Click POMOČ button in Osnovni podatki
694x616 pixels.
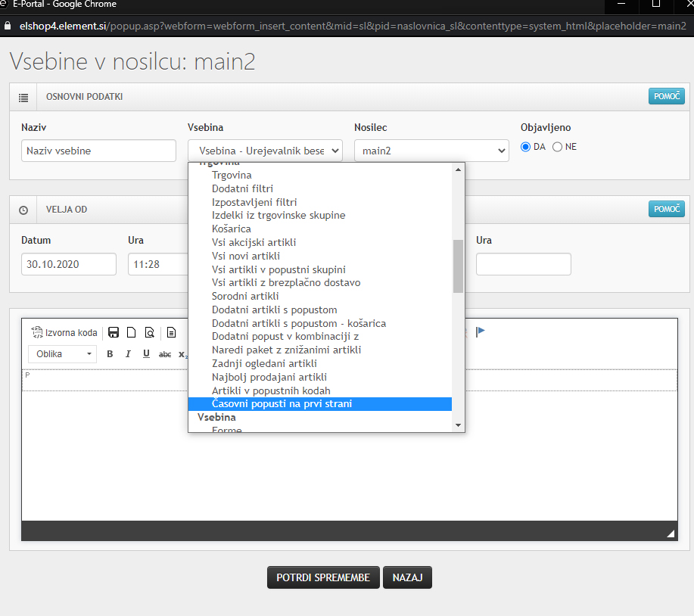pos(667,96)
